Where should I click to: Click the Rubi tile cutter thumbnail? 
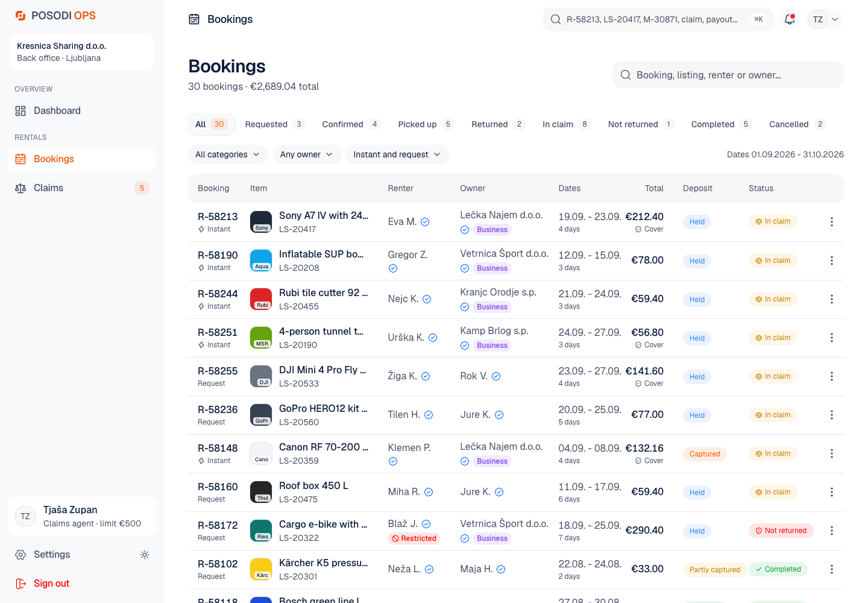coord(261,299)
